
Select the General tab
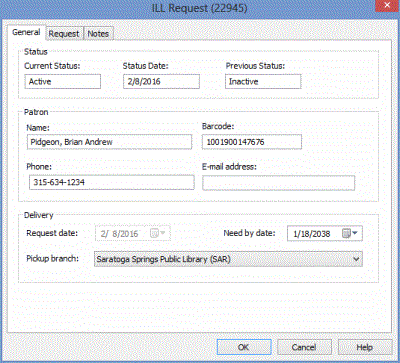pyautogui.click(x=26, y=32)
